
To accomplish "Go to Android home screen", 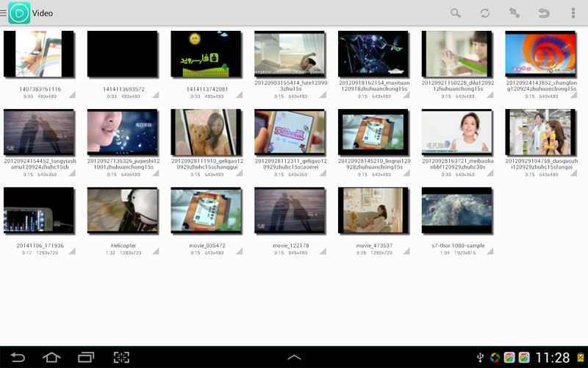I will pos(51,357).
